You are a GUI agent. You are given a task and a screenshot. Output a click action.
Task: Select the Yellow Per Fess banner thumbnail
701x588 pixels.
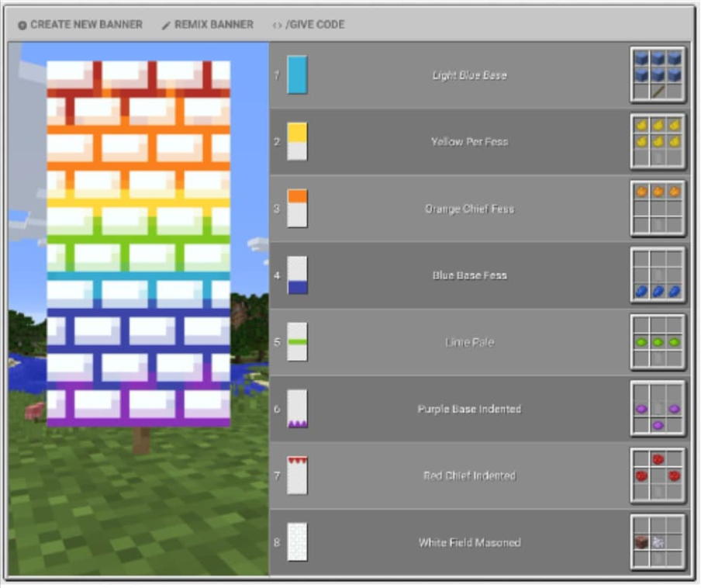coord(297,141)
